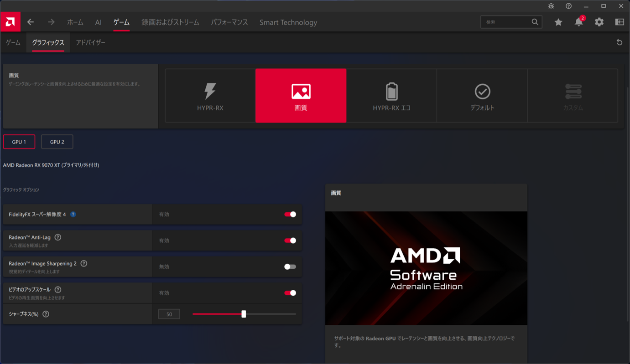Switch off ビデオのアップスケール toggle
The image size is (630, 364).
[x=290, y=293]
